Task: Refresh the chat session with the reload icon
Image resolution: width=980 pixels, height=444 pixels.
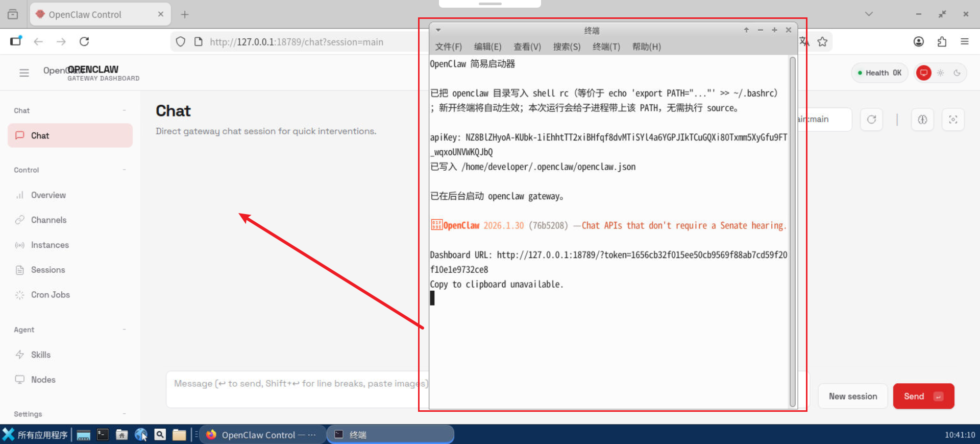Action: click(x=871, y=120)
